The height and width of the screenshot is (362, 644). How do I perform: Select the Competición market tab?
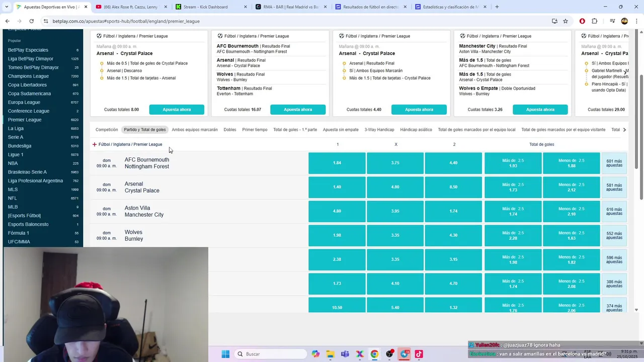pyautogui.click(x=107, y=130)
